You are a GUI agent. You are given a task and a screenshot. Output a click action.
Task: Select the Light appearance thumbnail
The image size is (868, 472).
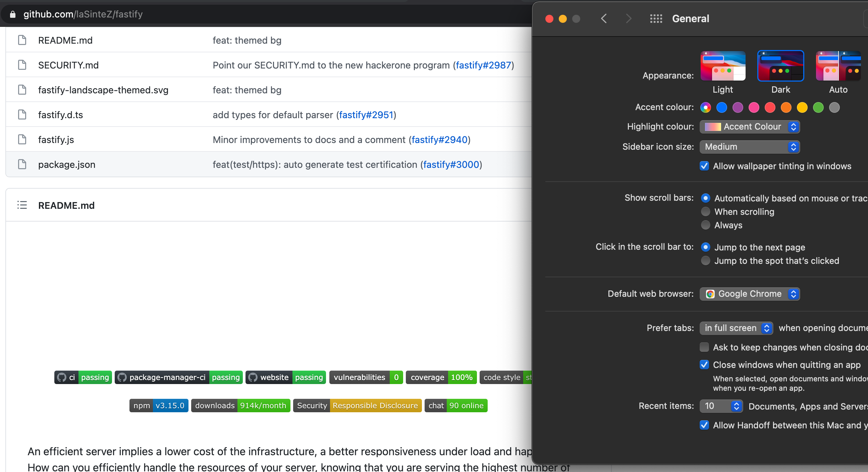click(723, 66)
